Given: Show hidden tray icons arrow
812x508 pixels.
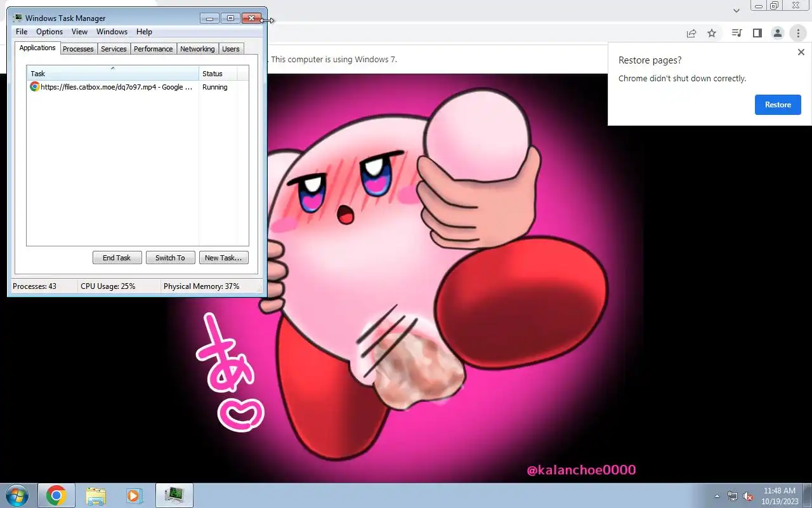Looking at the screenshot, I should (x=717, y=496).
